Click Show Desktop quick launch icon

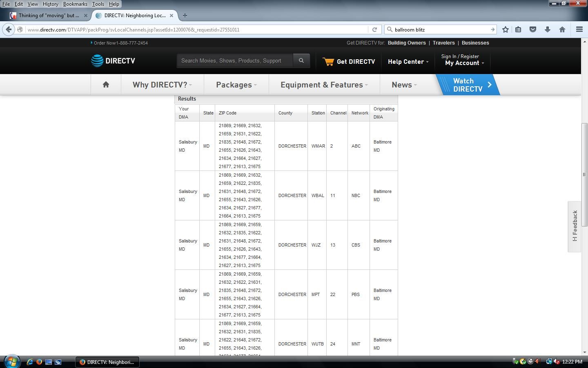tap(49, 362)
